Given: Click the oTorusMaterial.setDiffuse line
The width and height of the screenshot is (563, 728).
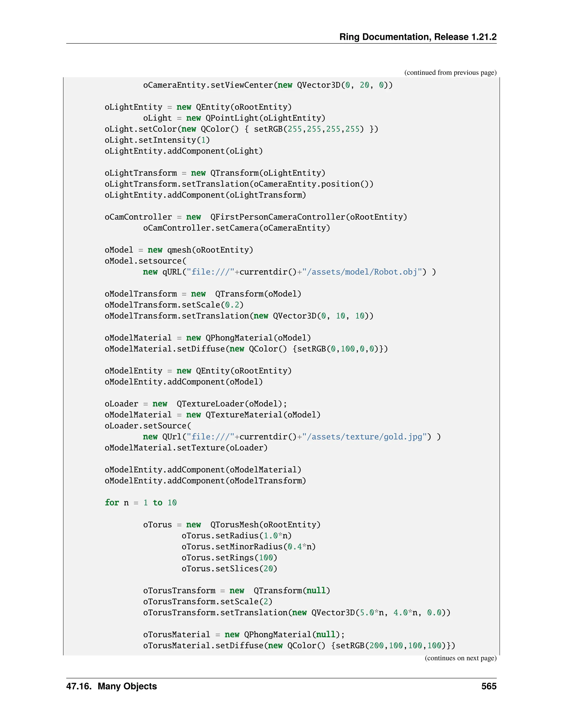Looking at the screenshot, I should tap(299, 646).
